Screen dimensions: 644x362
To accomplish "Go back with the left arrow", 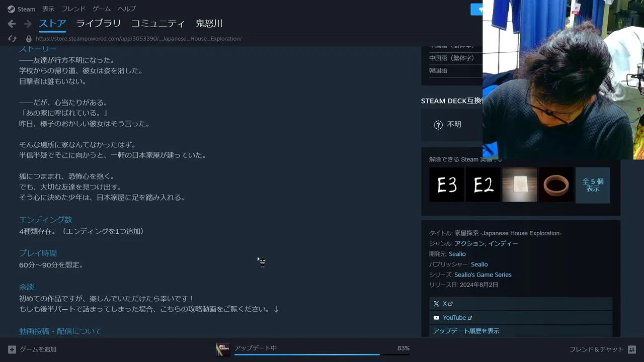I will pyautogui.click(x=12, y=24).
